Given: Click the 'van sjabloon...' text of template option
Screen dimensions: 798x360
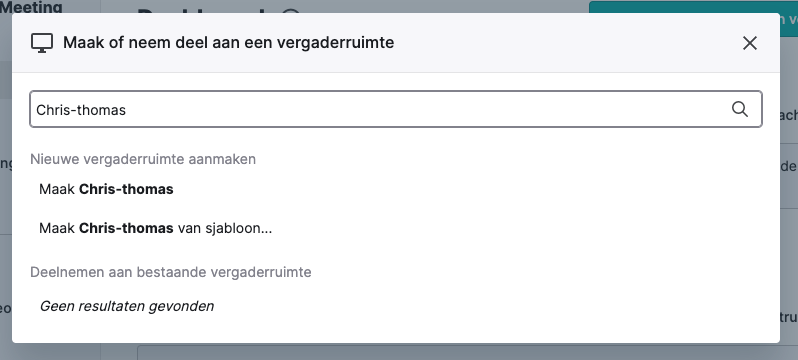Looking at the screenshot, I should pos(225,229).
